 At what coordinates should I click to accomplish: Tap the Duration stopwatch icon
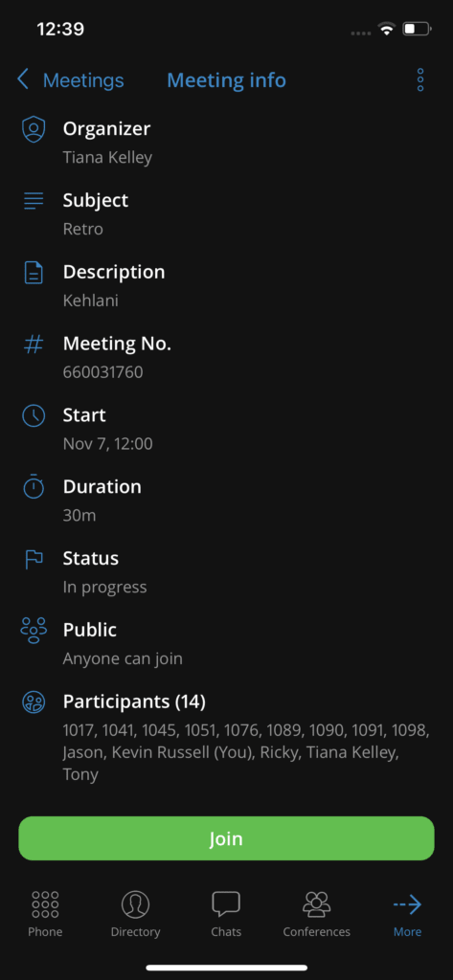click(x=34, y=487)
